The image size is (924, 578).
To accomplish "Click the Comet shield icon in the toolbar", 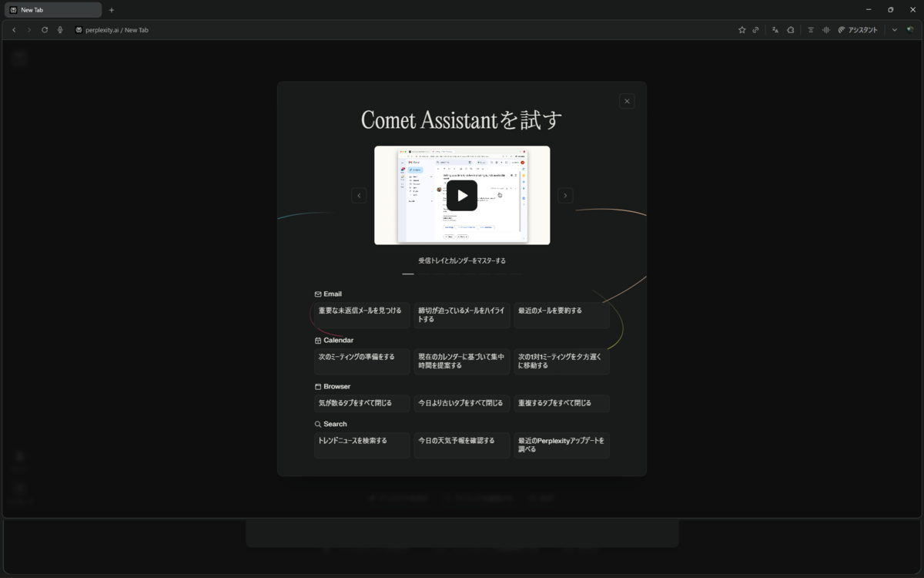I will tap(791, 29).
